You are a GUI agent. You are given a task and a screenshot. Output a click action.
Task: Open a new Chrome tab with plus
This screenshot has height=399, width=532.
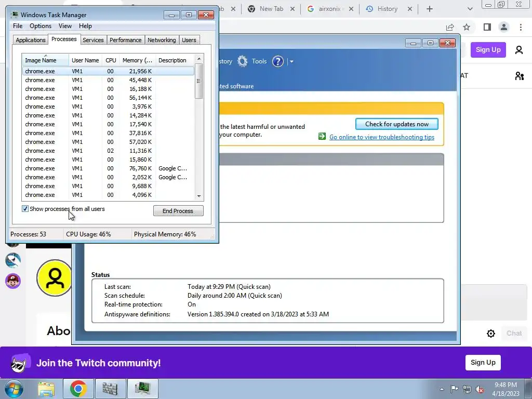[x=430, y=9]
